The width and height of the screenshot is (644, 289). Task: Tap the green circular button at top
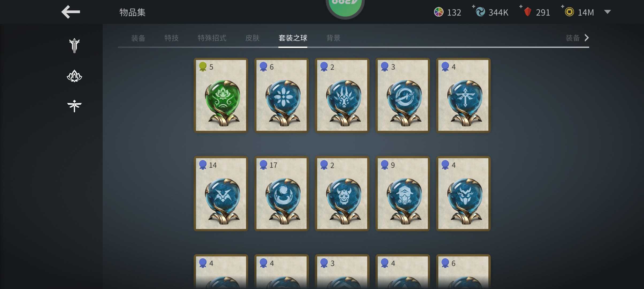[x=345, y=7]
